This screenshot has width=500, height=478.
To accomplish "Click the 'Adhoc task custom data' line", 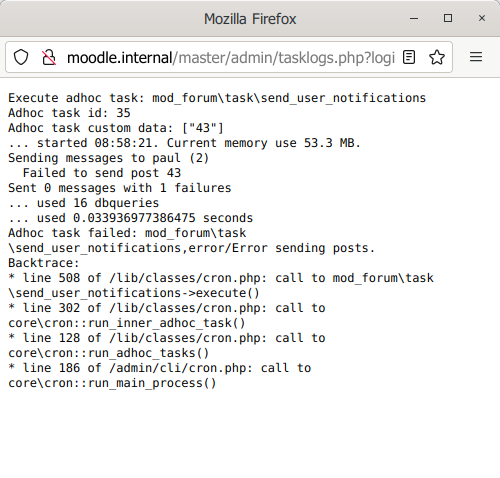I will [x=116, y=128].
